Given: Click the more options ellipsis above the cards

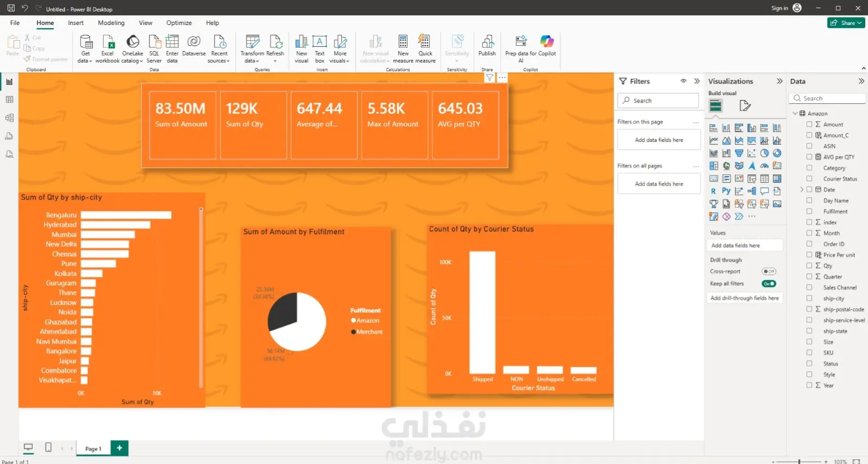Looking at the screenshot, I should coord(502,78).
